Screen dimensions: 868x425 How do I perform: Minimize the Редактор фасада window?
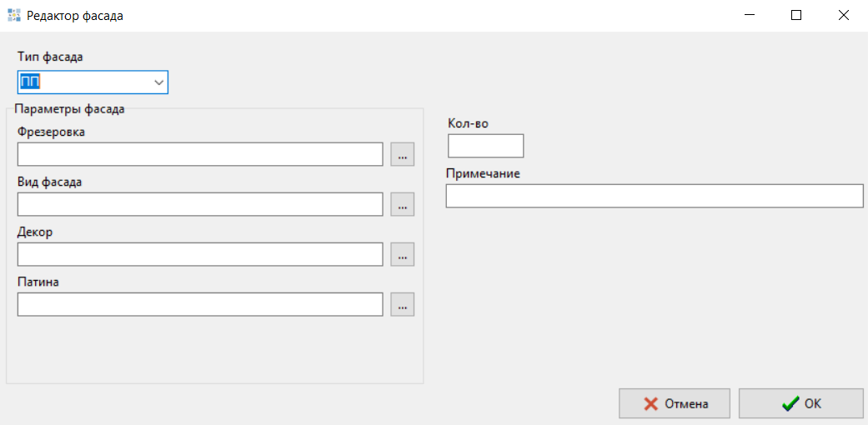751,15
